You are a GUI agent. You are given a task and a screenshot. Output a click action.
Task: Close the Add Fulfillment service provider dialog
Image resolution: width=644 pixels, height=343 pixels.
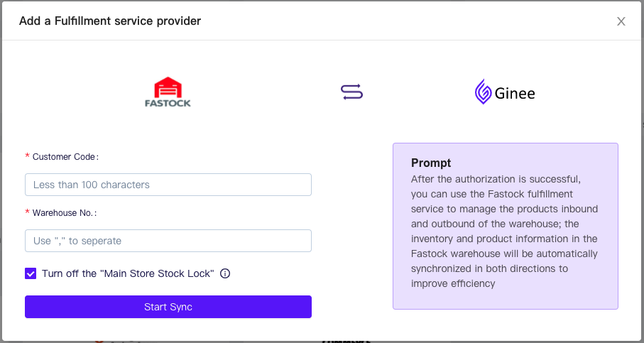(621, 21)
